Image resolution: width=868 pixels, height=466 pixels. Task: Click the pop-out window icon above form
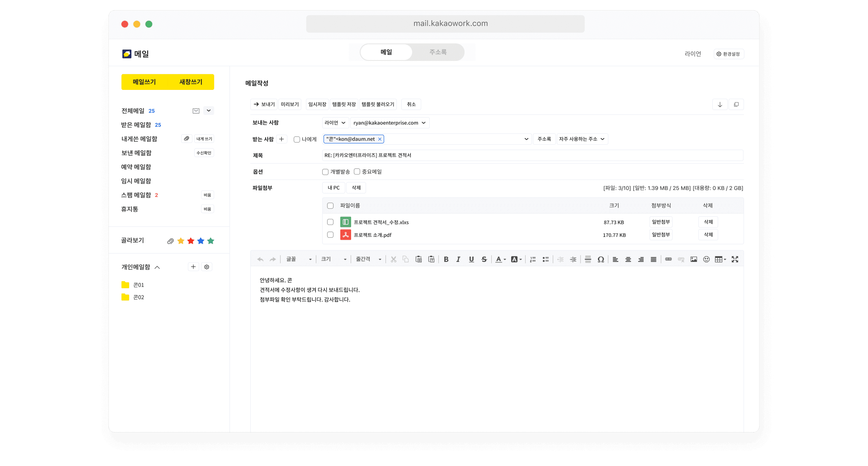(736, 105)
